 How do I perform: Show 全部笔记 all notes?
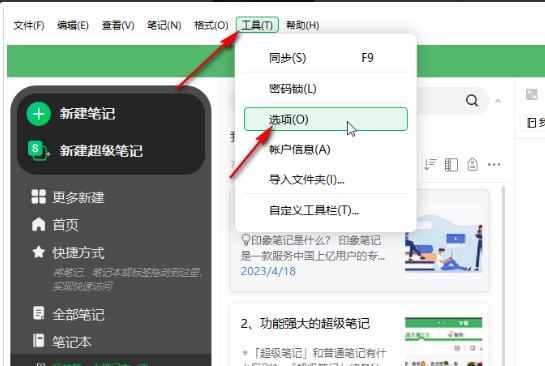(79, 315)
